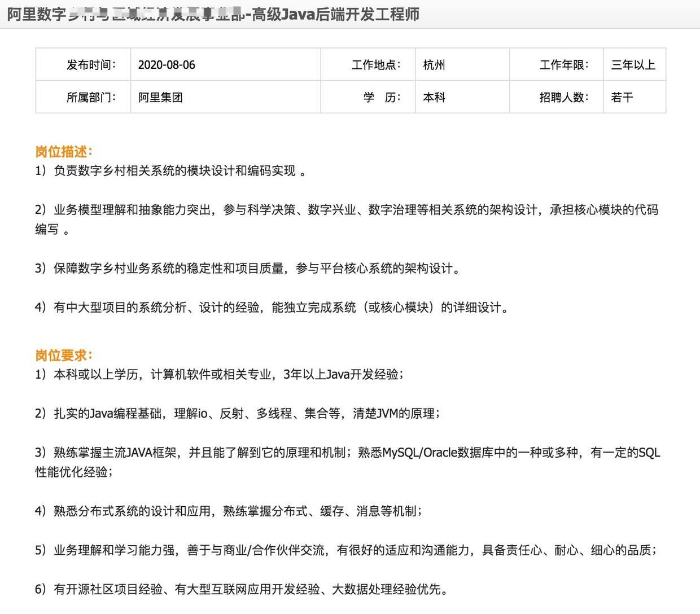This screenshot has height=614, width=700.
Task: Select the 工作年限 label cell
Action: [557, 64]
